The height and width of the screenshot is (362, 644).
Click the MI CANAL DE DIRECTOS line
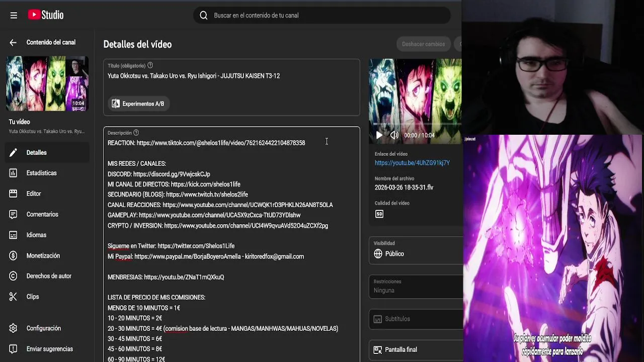click(174, 185)
